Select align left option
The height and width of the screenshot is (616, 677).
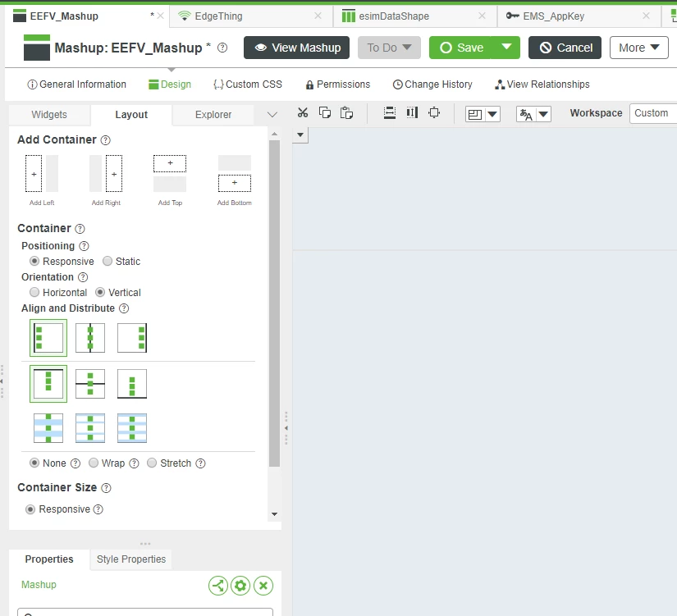pyautogui.click(x=48, y=338)
